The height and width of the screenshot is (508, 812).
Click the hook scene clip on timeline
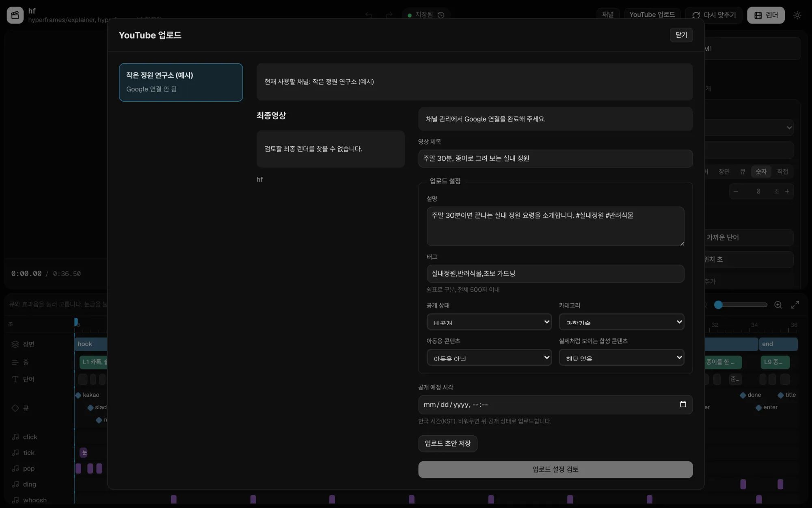pyautogui.click(x=91, y=344)
